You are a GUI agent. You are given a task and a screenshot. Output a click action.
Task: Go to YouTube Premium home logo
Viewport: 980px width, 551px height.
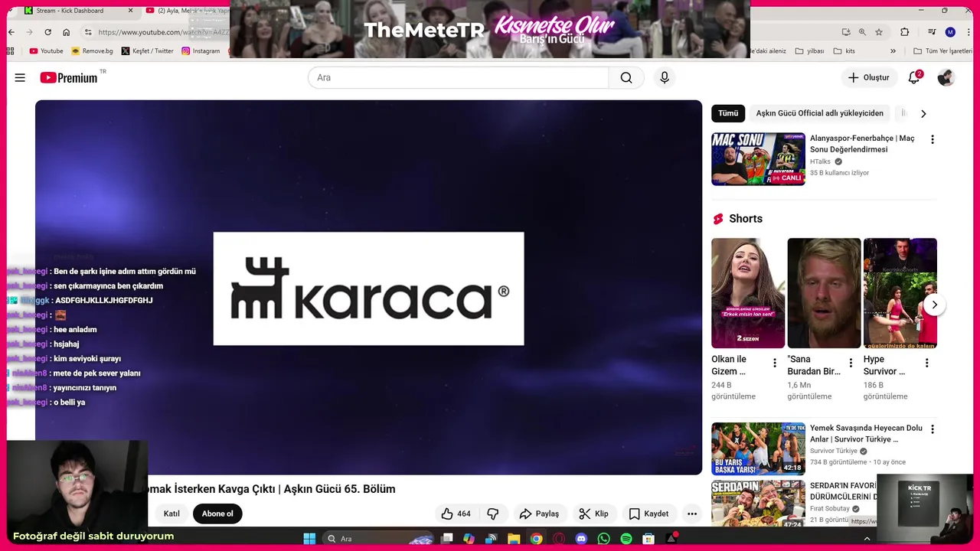69,77
